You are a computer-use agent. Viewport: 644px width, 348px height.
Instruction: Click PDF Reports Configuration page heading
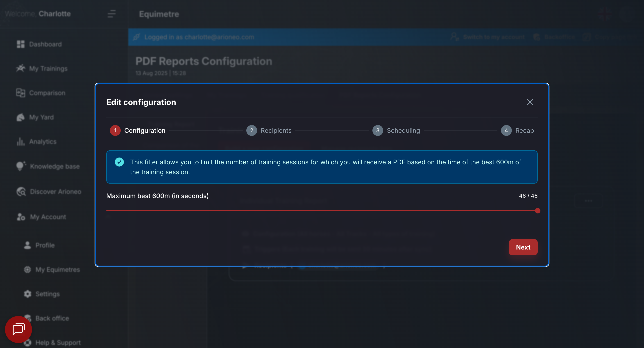point(204,61)
